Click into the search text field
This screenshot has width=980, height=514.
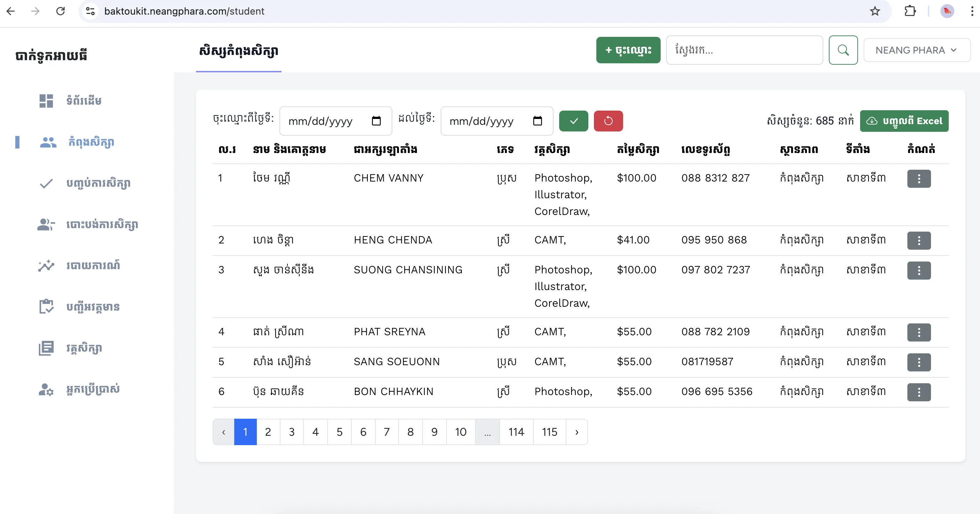744,50
